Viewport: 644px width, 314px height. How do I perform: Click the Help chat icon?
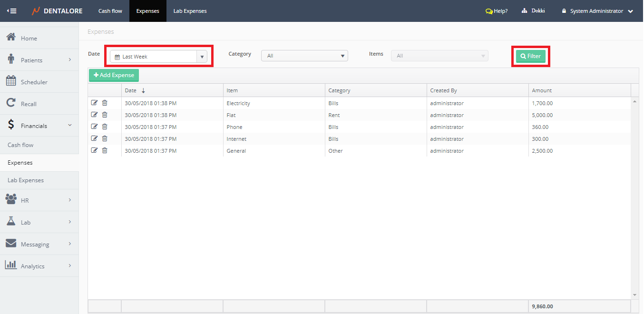coord(489,11)
